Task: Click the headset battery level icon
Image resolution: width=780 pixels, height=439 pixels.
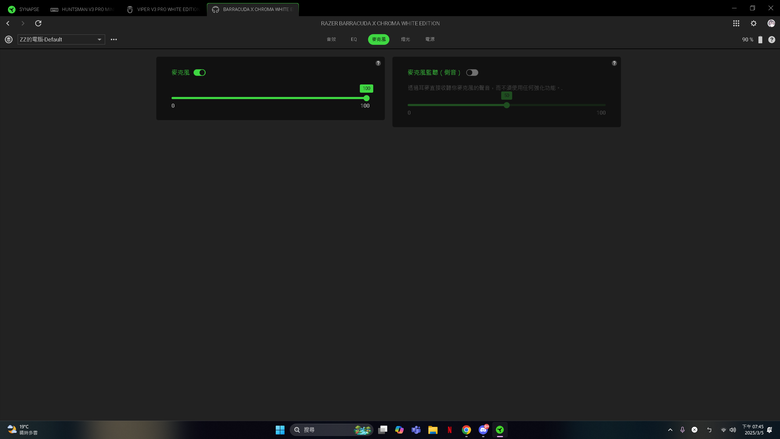Action: point(760,40)
